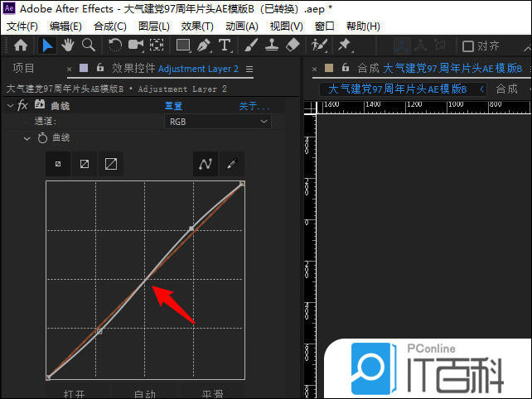Select the Rotation tool
Viewport: 532px width, 399px height.
[x=114, y=45]
